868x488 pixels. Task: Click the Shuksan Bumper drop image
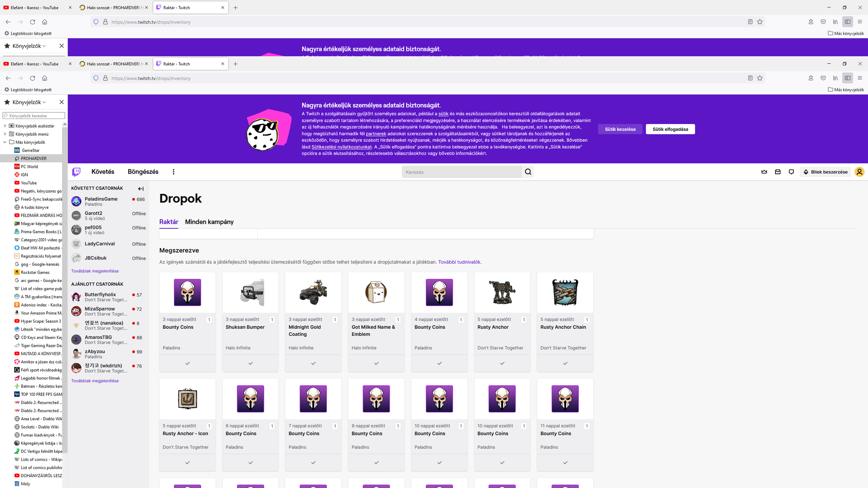250,292
